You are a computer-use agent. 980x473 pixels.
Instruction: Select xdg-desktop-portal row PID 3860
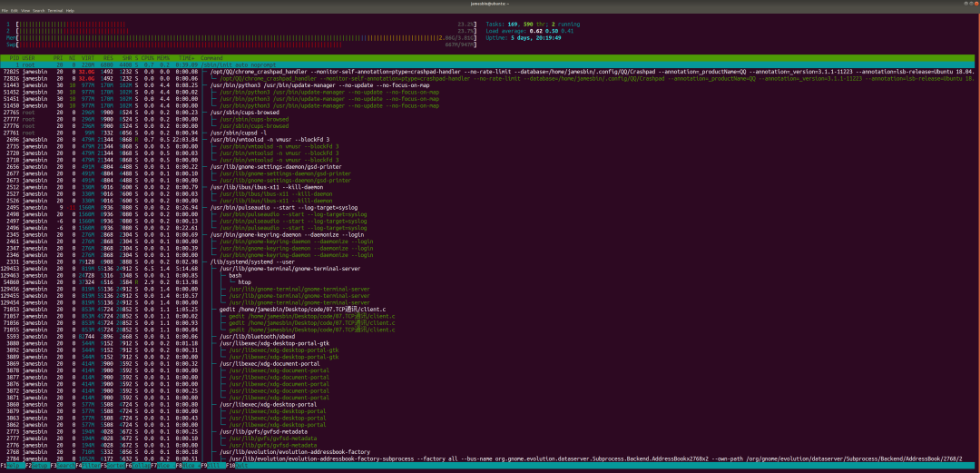point(490,404)
